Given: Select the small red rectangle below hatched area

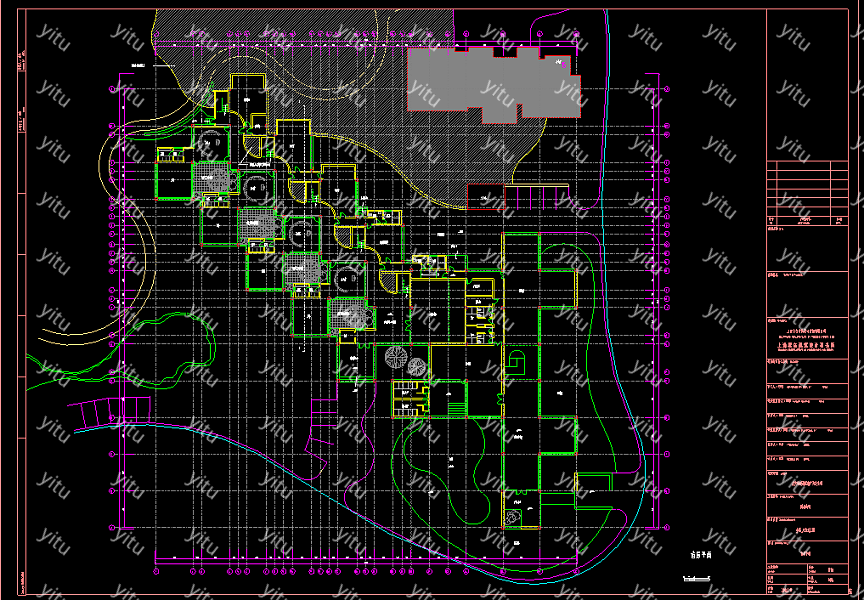Looking at the screenshot, I should point(484,197).
